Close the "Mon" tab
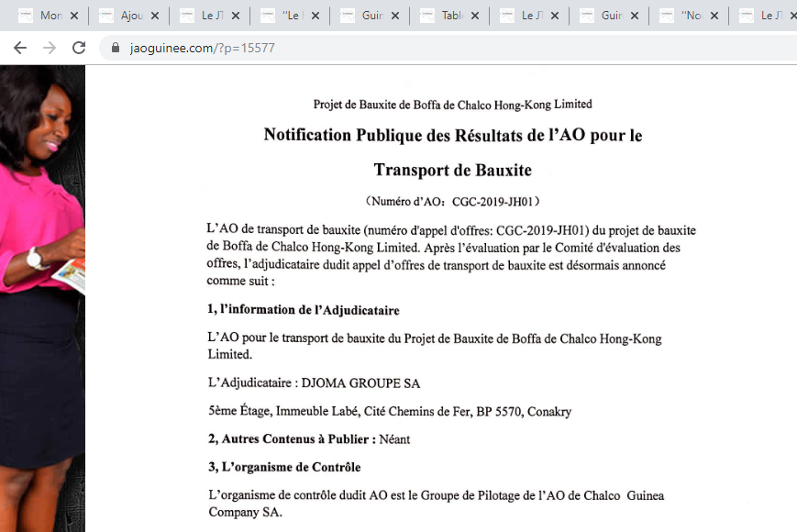This screenshot has width=797, height=532. click(74, 16)
